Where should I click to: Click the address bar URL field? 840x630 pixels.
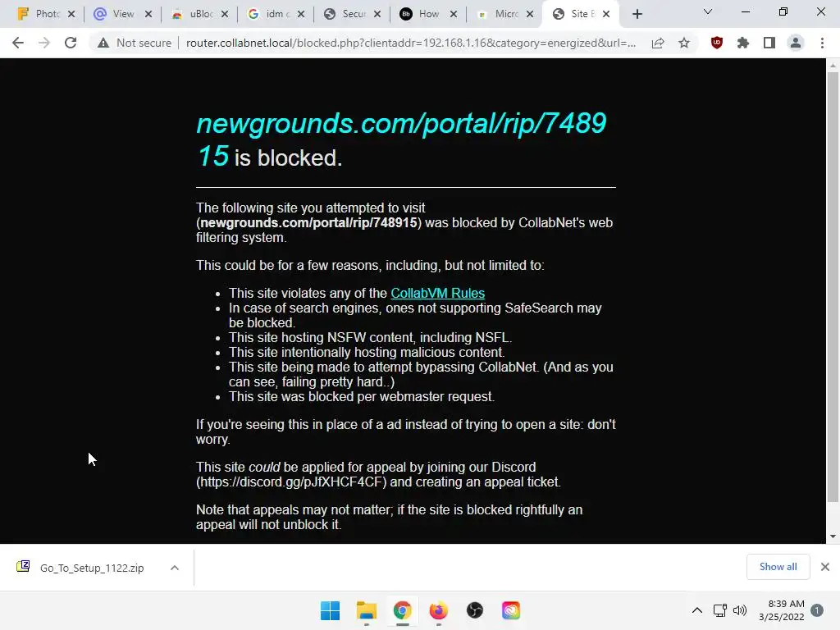pos(411,43)
